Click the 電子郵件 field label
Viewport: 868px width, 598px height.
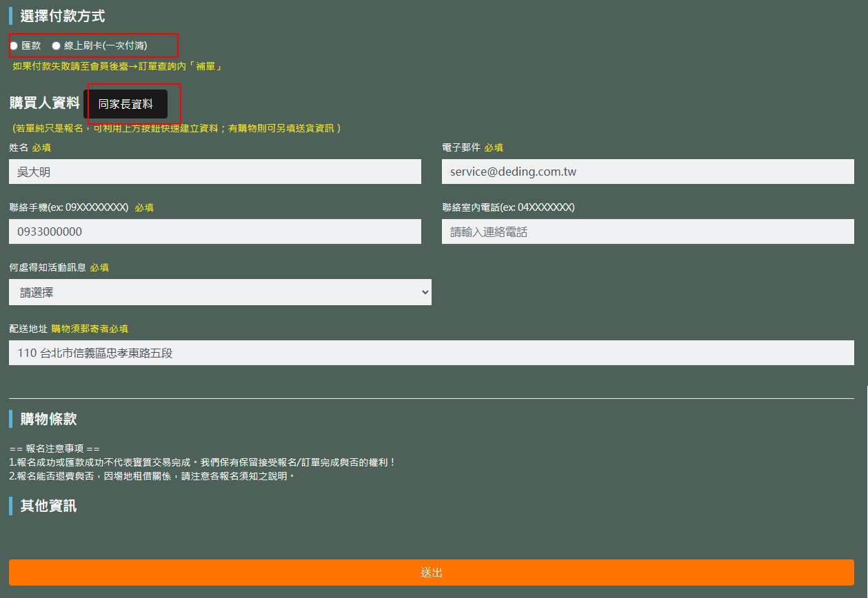461,147
